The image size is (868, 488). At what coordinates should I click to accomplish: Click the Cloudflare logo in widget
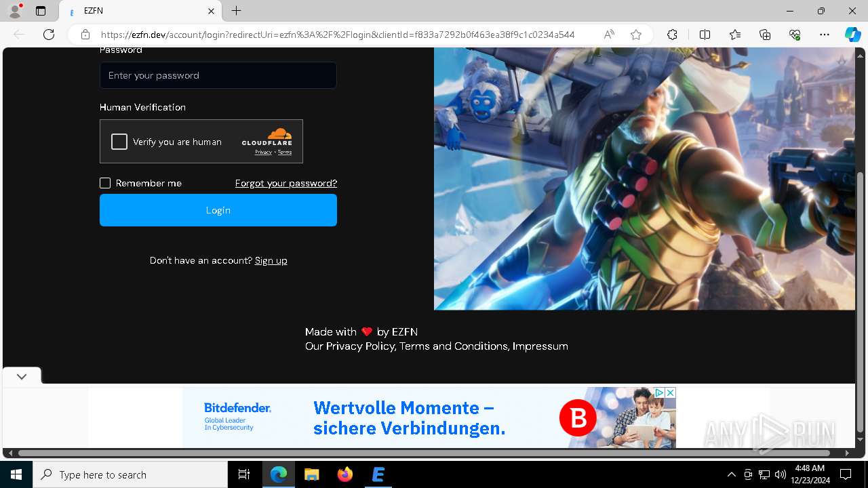[267, 136]
